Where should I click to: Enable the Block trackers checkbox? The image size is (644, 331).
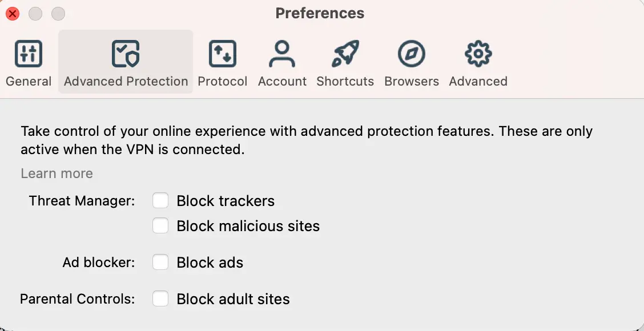[x=160, y=200]
